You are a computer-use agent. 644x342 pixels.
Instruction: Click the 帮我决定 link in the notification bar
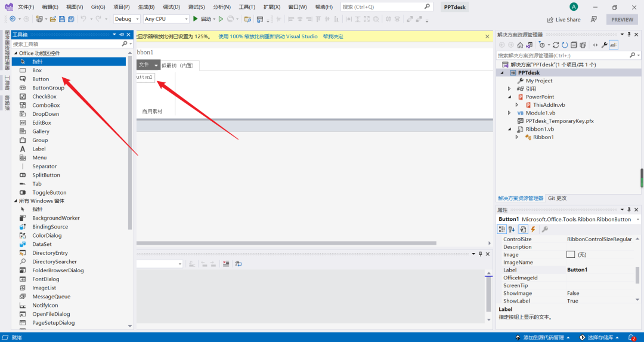(333, 36)
